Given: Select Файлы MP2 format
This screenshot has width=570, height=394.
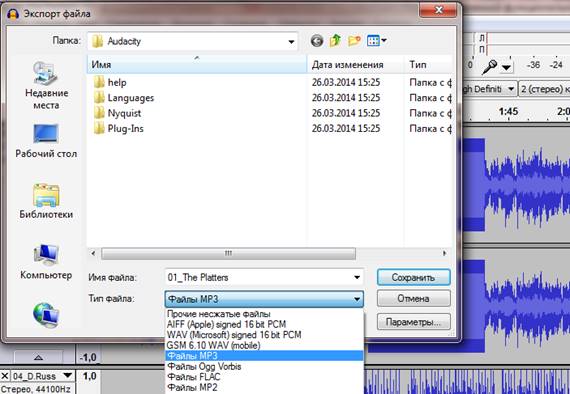Looking at the screenshot, I should 264,387.
